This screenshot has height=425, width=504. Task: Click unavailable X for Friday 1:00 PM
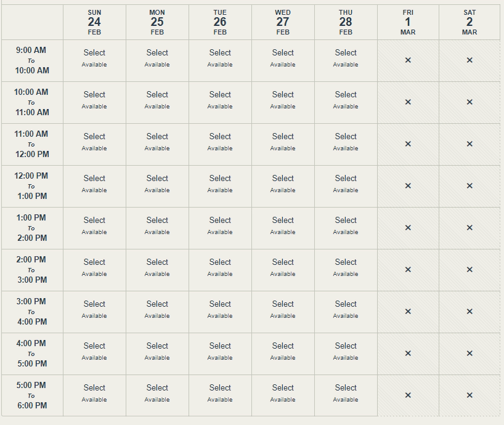click(408, 228)
